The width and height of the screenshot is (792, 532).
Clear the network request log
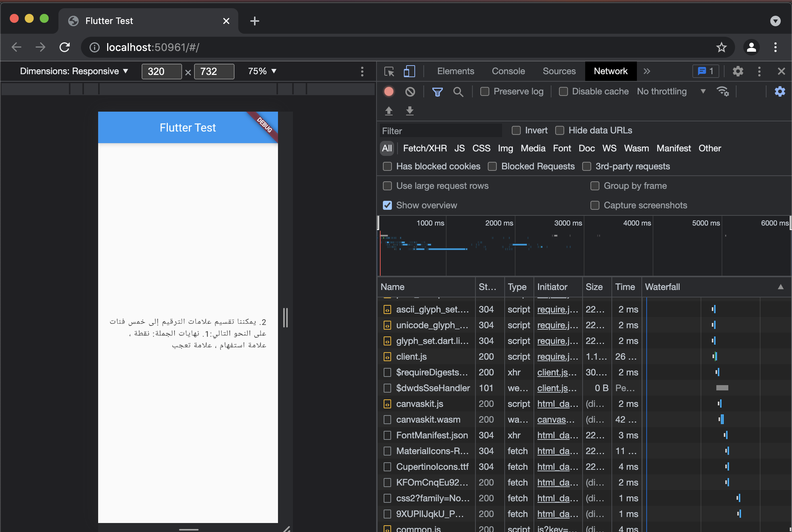[x=410, y=91]
